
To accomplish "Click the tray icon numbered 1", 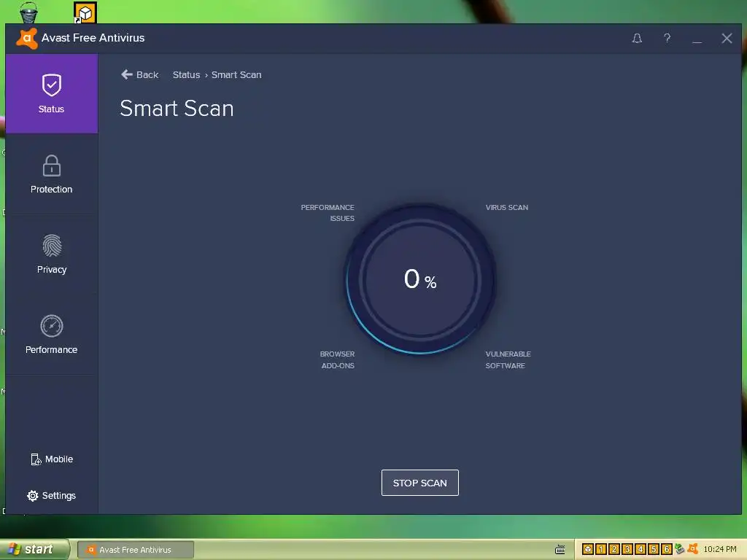I will pyautogui.click(x=601, y=550).
